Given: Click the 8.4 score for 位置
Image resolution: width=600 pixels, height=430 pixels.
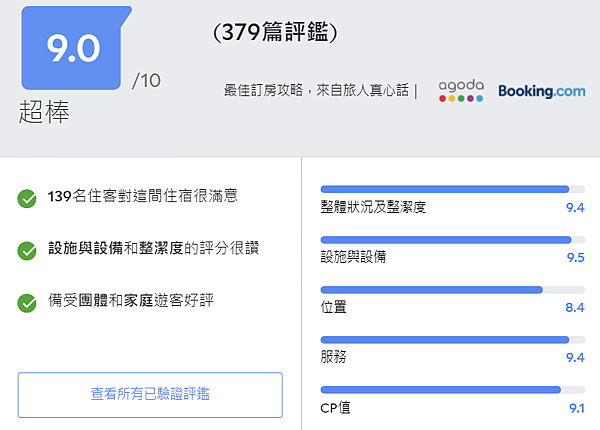Looking at the screenshot, I should 574,307.
